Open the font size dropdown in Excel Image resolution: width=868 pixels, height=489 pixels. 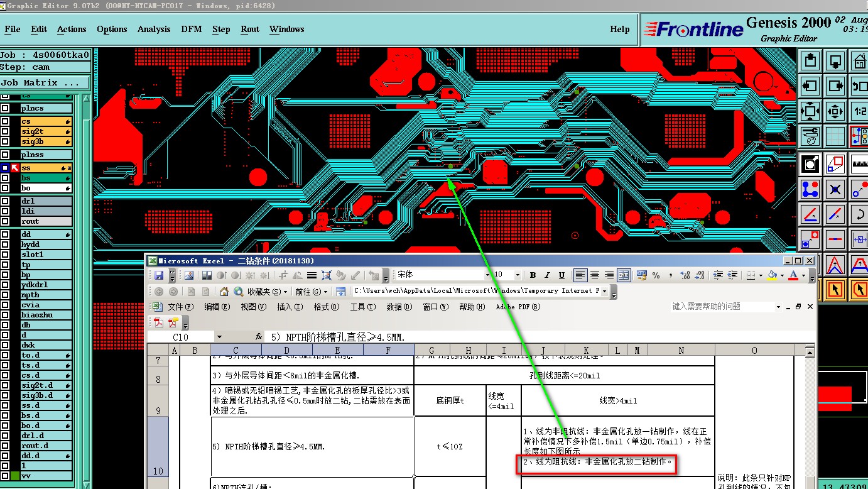[x=518, y=275]
